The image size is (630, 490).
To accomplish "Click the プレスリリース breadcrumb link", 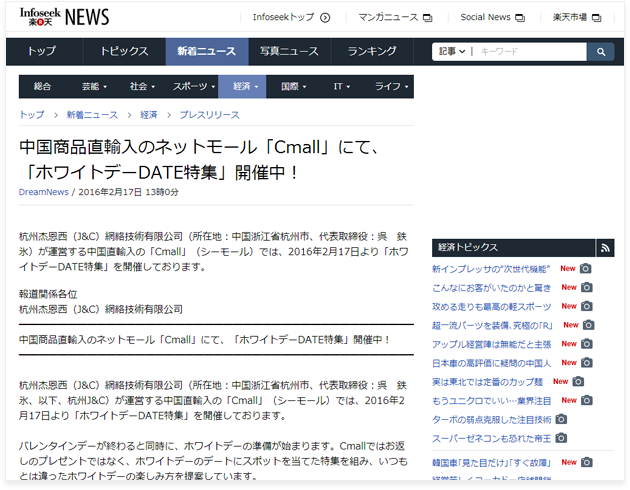I will click(209, 115).
